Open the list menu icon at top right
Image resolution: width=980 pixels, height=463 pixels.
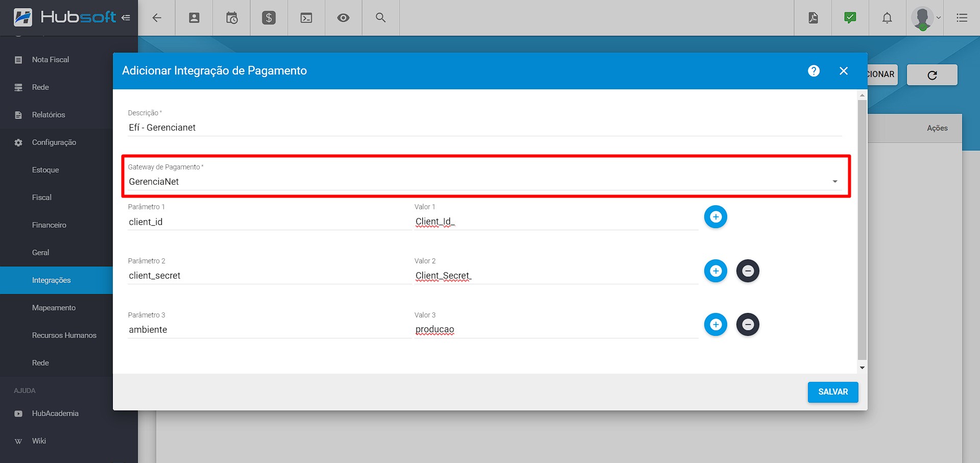coord(962,18)
